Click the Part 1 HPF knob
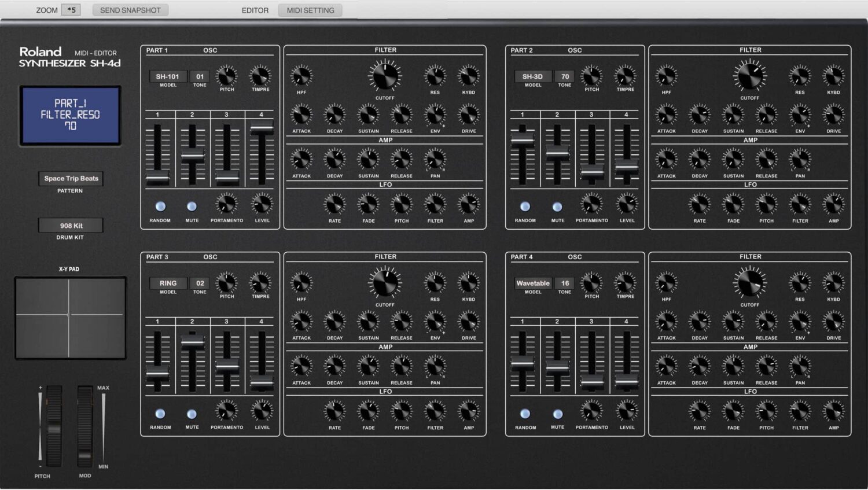 [301, 76]
